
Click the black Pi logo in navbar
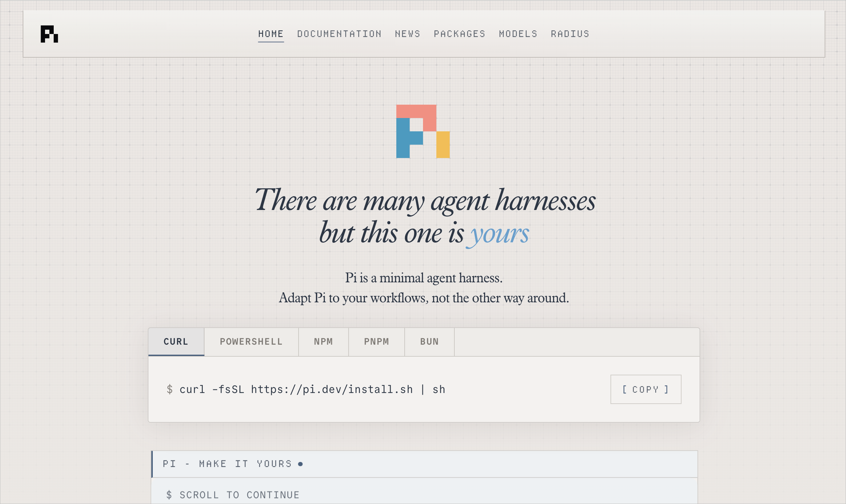(49, 34)
